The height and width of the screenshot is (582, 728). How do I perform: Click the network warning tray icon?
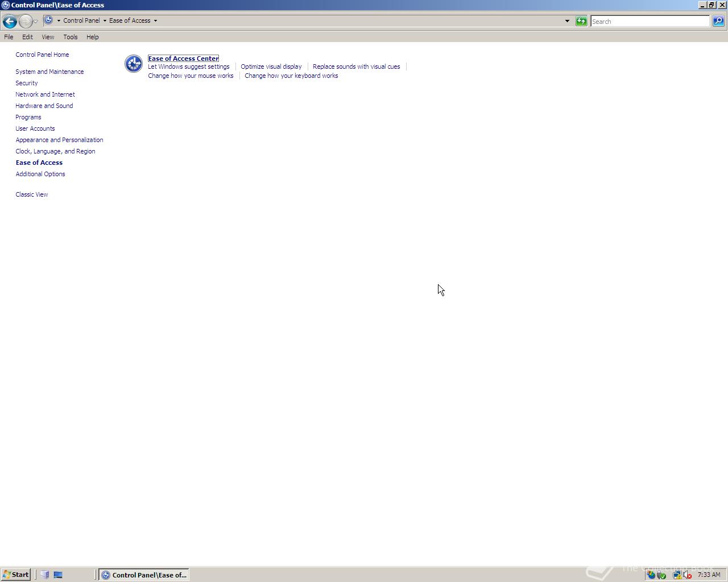click(677, 575)
